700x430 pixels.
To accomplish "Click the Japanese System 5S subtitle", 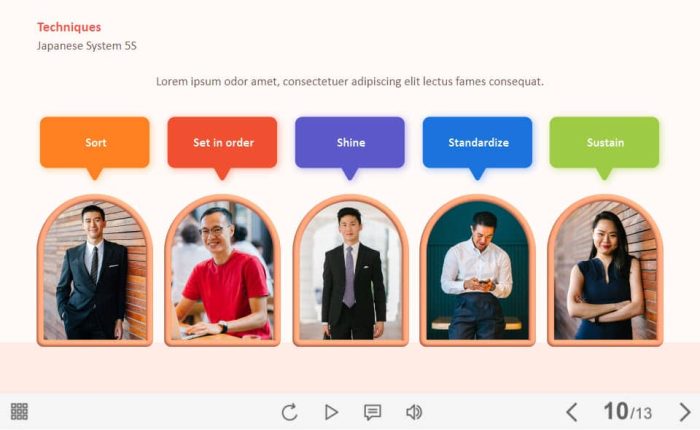I will [x=87, y=46].
